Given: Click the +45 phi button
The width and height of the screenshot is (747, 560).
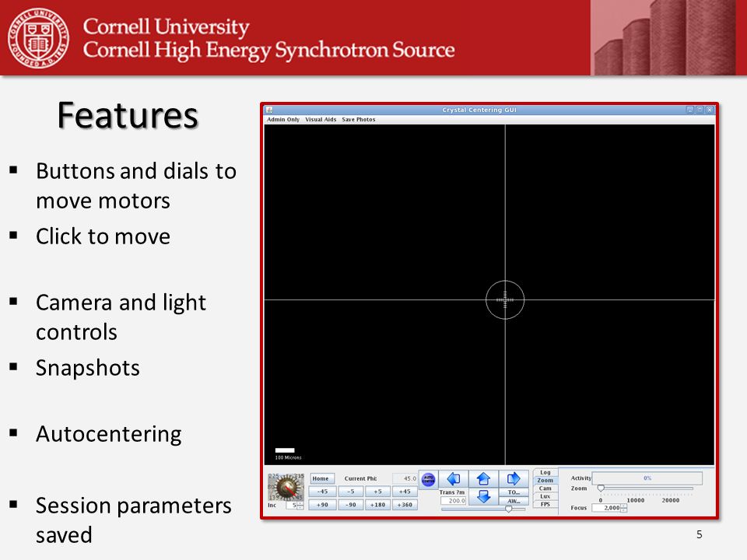Looking at the screenshot, I should click(405, 492).
